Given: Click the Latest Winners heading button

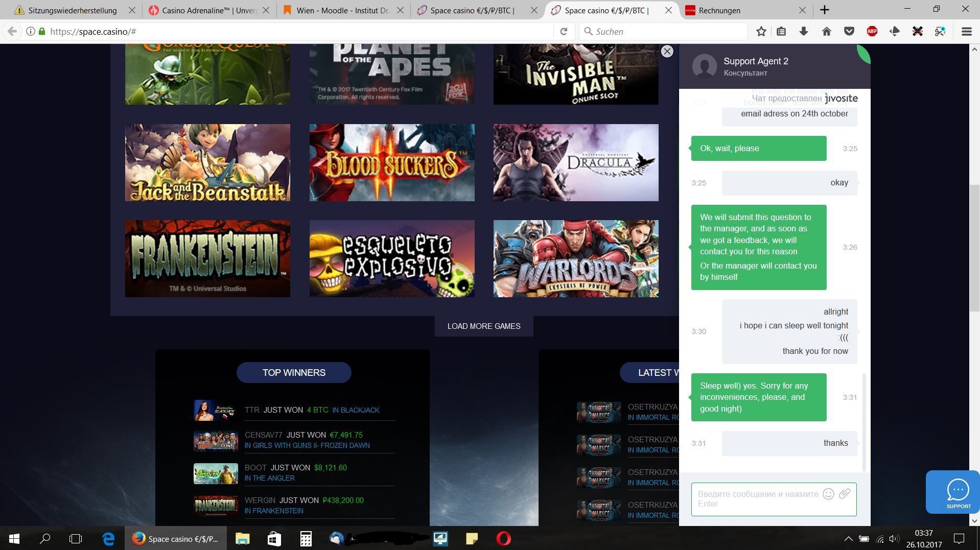Looking at the screenshot, I should pos(649,372).
